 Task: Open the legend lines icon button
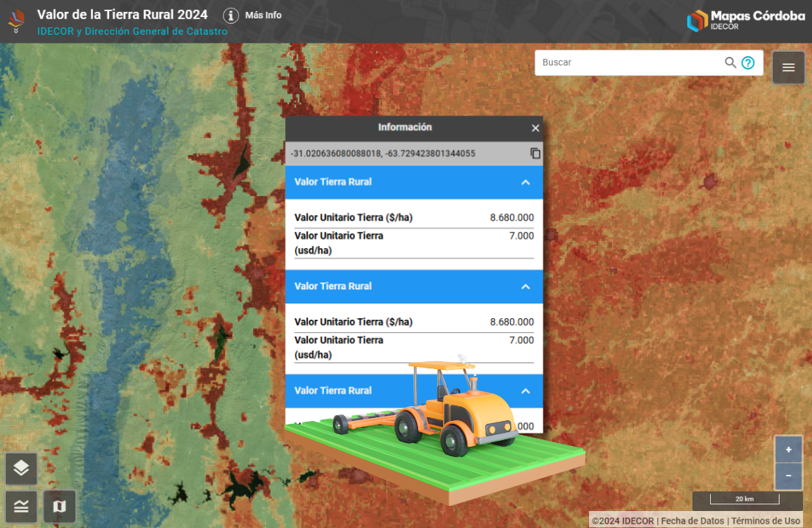click(21, 507)
